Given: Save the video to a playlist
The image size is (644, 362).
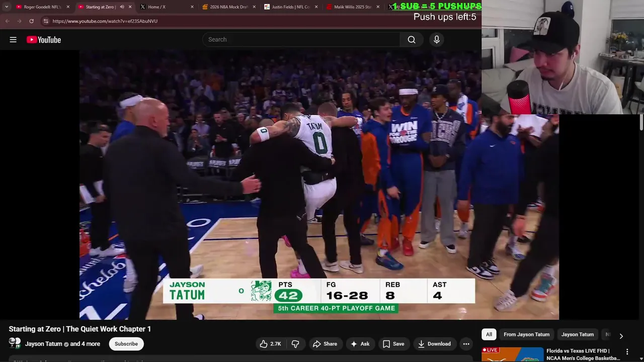Looking at the screenshot, I should (x=393, y=344).
